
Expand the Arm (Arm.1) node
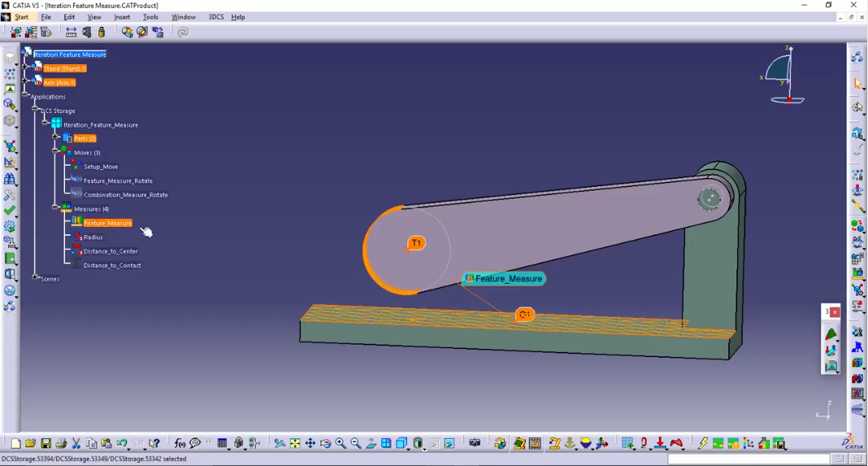24,81
